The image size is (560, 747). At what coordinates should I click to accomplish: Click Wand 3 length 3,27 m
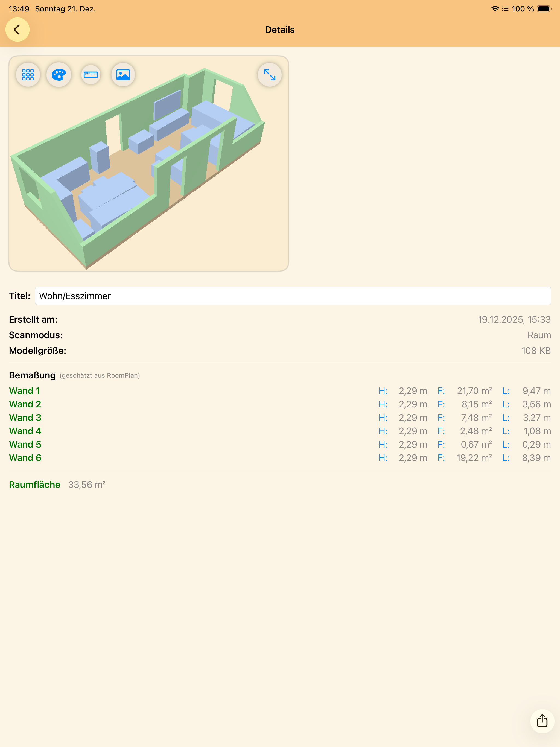tap(537, 418)
